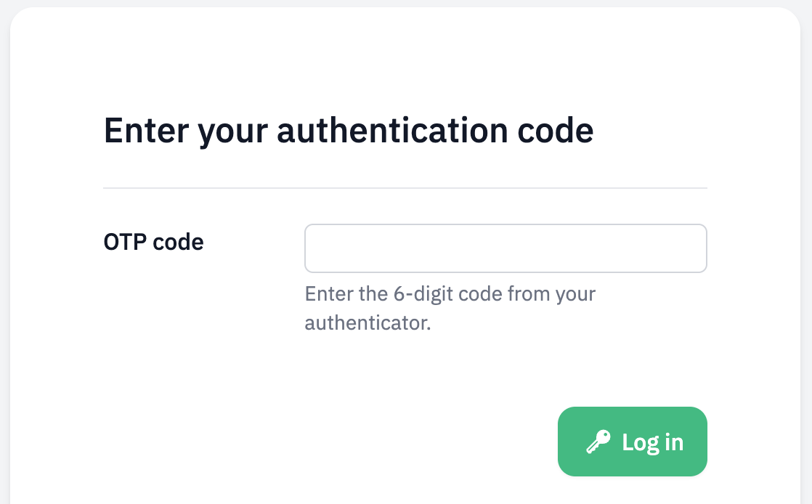The height and width of the screenshot is (504, 812).
Task: Click the OTP code field label
Action: click(x=153, y=242)
